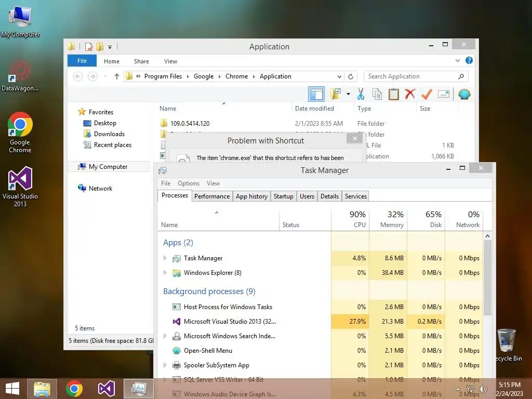Click the Task Manager taskbar button
Image resolution: width=532 pixels, height=399 pixels.
[138, 389]
